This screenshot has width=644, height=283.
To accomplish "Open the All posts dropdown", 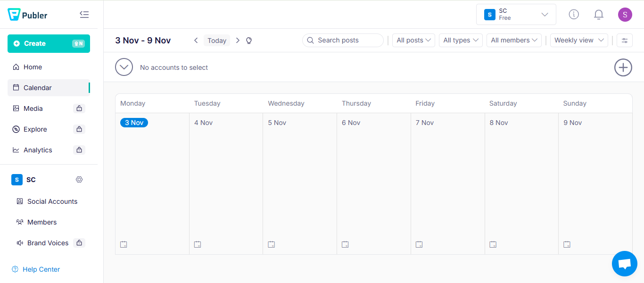I will (x=413, y=41).
